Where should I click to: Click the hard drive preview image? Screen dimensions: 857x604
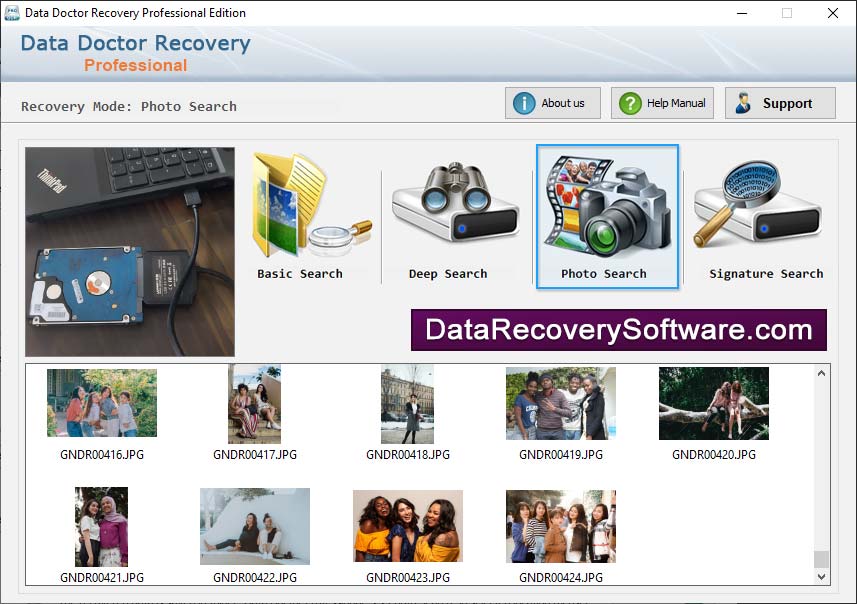(x=130, y=252)
